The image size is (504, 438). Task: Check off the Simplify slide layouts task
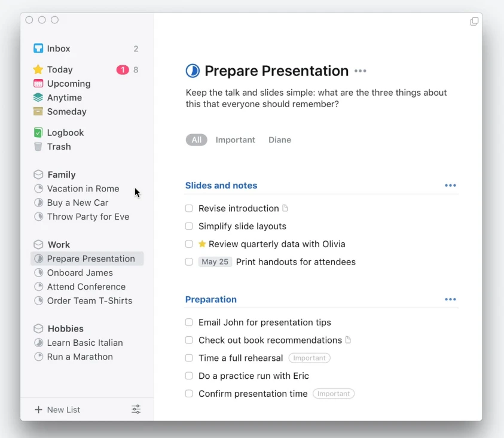coord(189,226)
